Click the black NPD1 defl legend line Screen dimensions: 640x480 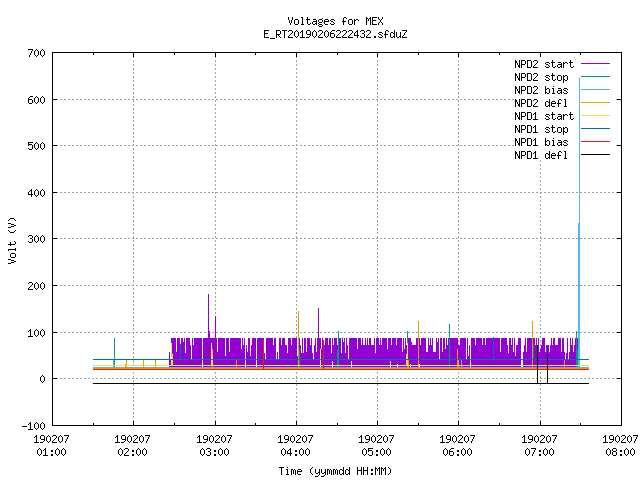(x=595, y=155)
